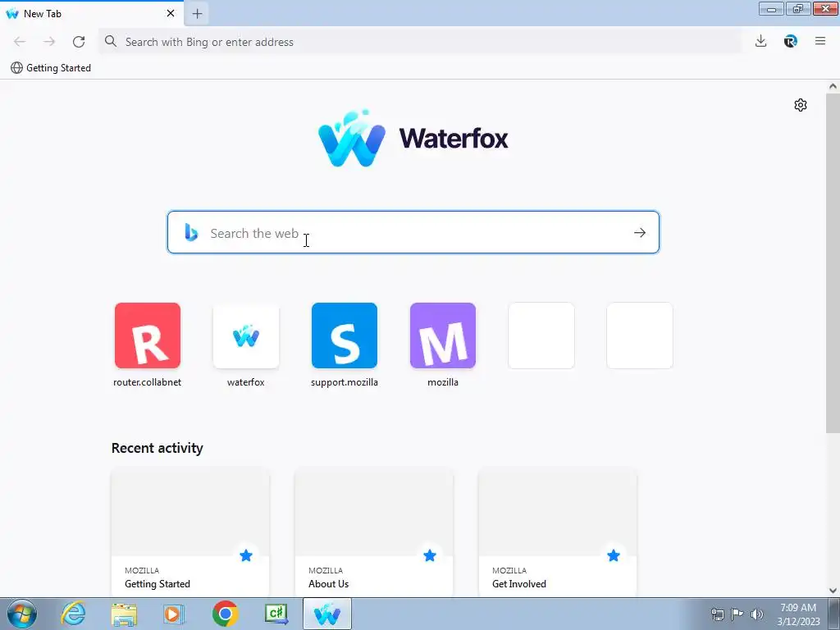
Task: Open router.collabnet shortcut tile
Action: pos(148,336)
